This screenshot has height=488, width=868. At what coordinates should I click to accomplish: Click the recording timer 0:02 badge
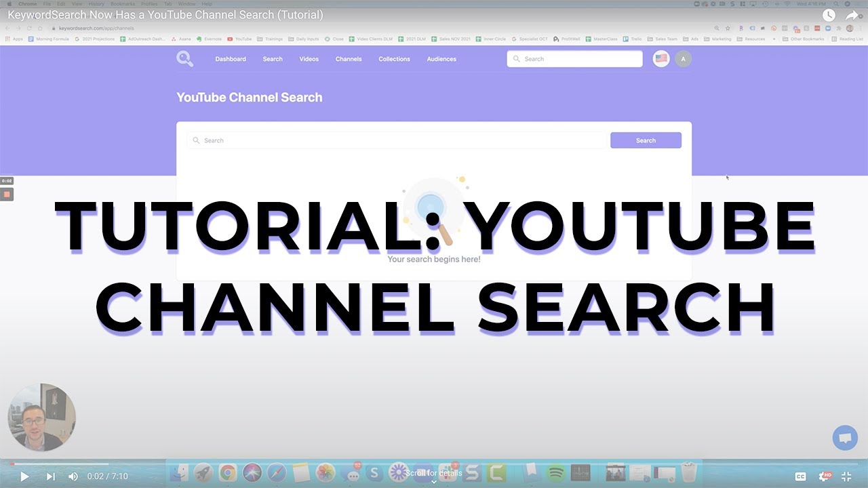[7, 181]
